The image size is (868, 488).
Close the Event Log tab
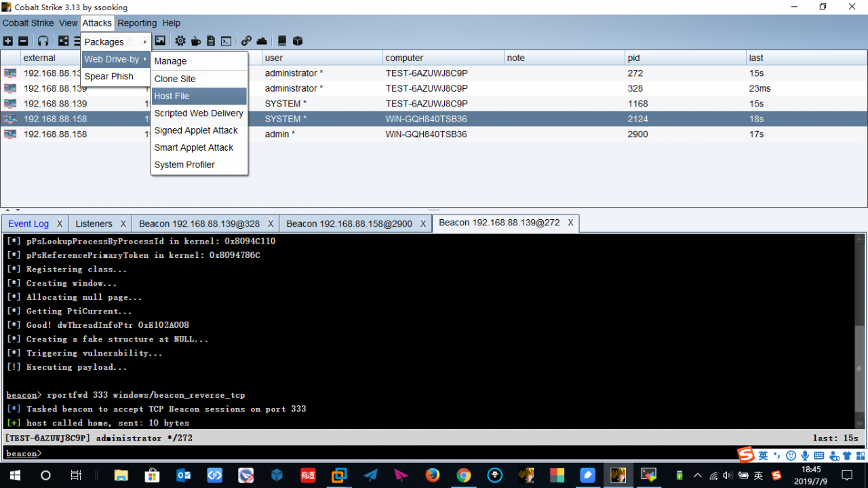(x=60, y=224)
